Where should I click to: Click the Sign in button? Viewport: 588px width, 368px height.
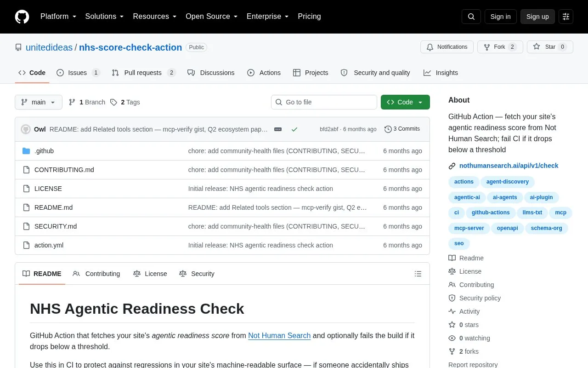tap(500, 17)
